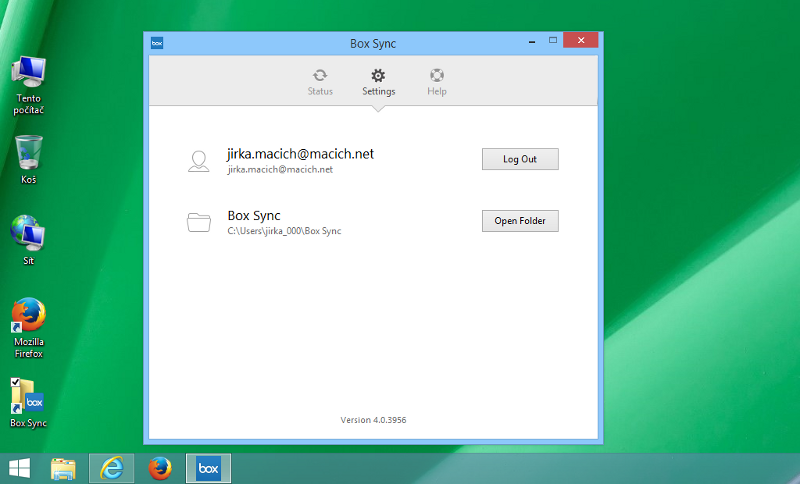Click the Box Sync folder icon in Settings
Image resolution: width=800 pixels, height=484 pixels.
[198, 222]
